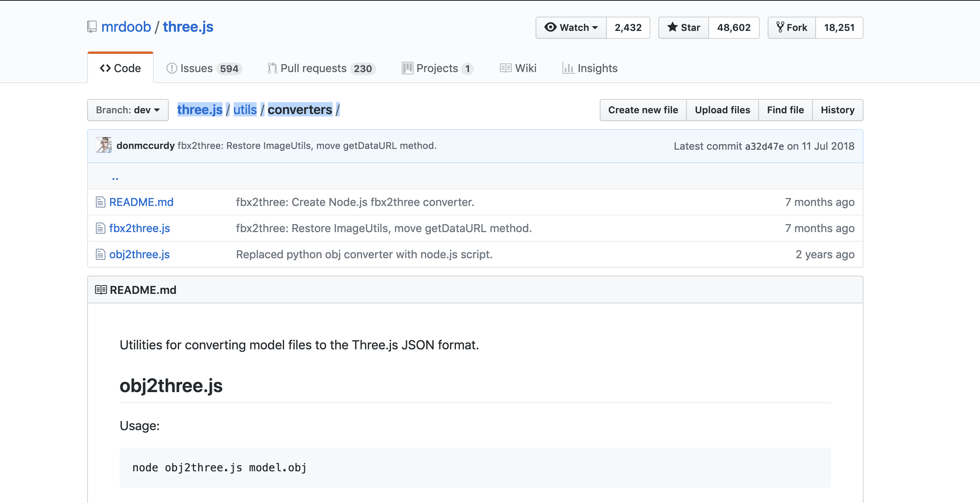Open 'Replaced python obj converter' commit message
This screenshot has height=503, width=980.
364,254
